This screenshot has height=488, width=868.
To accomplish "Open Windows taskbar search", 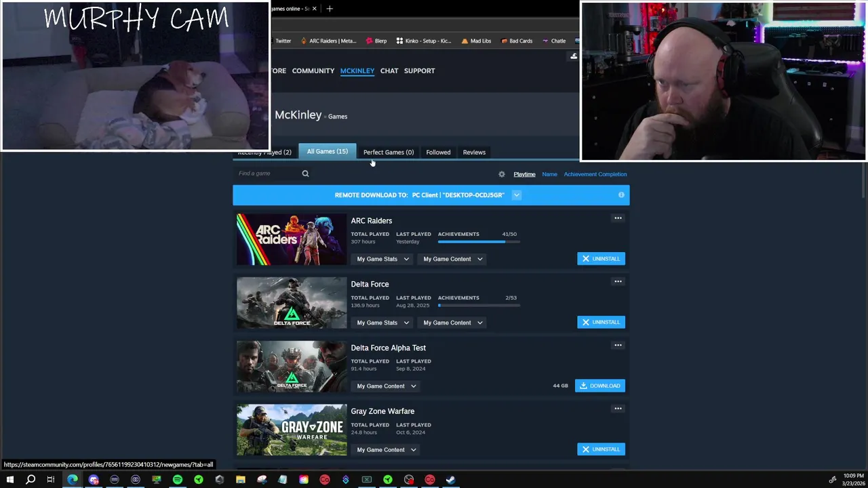I will point(31,480).
